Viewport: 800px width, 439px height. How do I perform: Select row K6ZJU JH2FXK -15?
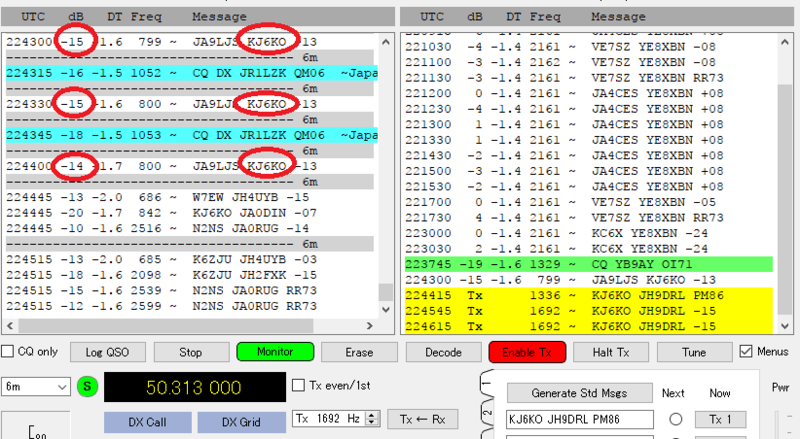[x=192, y=275]
